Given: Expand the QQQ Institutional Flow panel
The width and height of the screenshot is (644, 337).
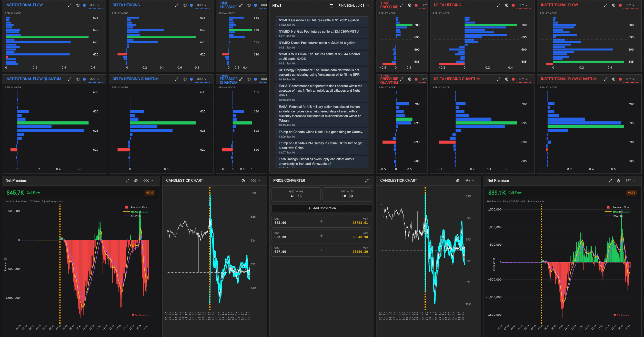Looking at the screenshot, I should click(x=69, y=5).
